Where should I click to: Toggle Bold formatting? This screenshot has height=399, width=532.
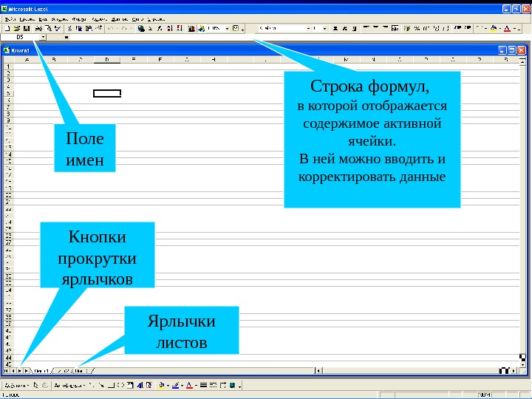[335, 29]
